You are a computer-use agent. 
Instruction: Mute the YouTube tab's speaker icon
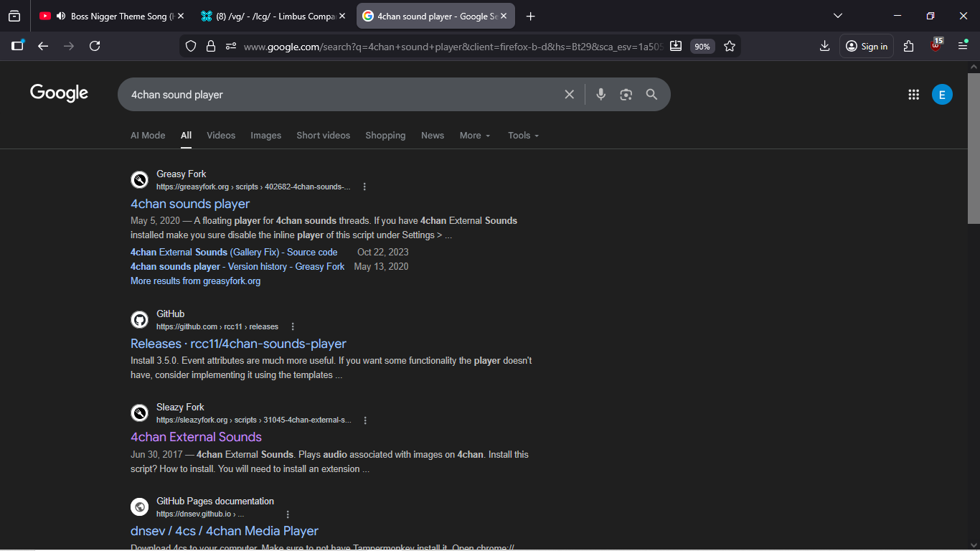[60, 16]
